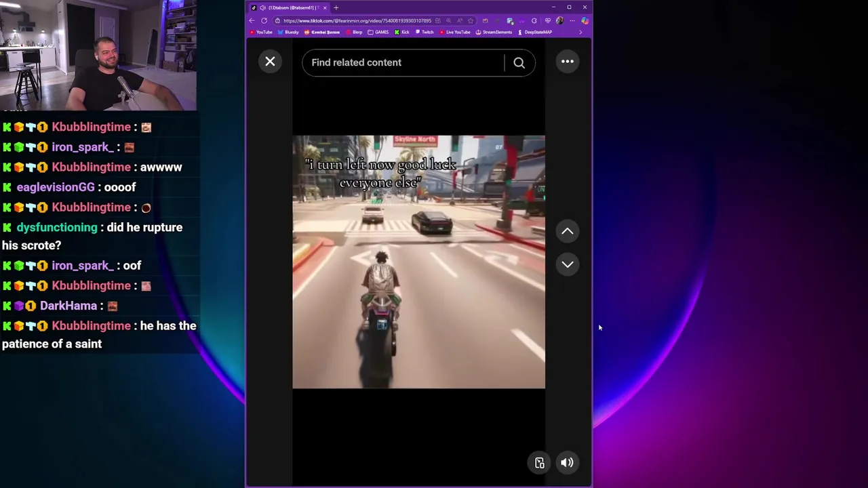Open the Live YouTube bookmark
The image size is (868, 488).
(x=455, y=32)
